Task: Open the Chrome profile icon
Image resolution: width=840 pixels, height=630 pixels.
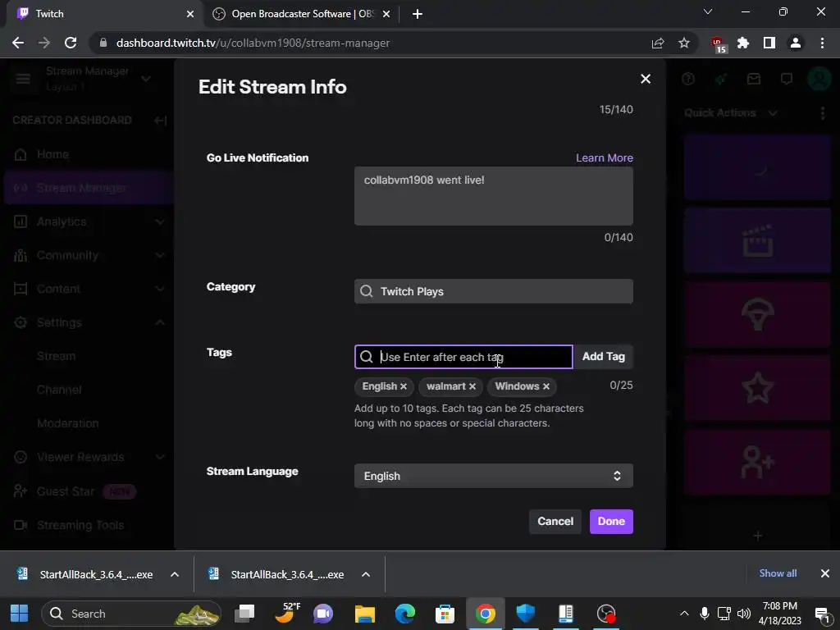Action: (796, 43)
